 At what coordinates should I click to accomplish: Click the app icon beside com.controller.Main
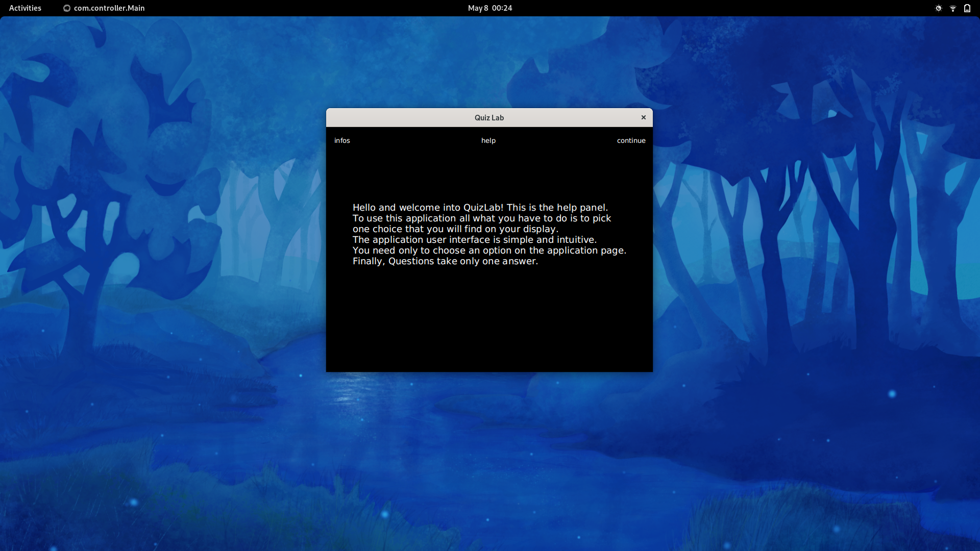click(x=66, y=8)
